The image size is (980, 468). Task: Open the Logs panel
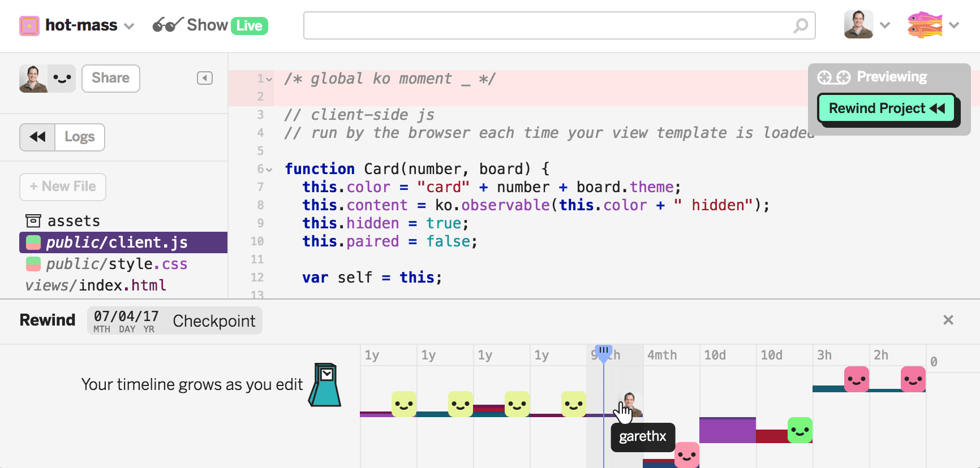click(x=80, y=137)
